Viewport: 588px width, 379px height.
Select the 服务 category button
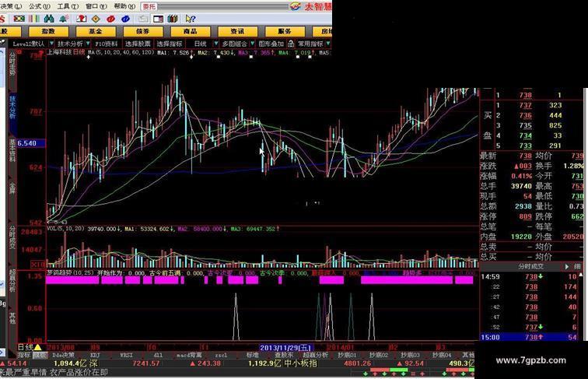tap(285, 32)
